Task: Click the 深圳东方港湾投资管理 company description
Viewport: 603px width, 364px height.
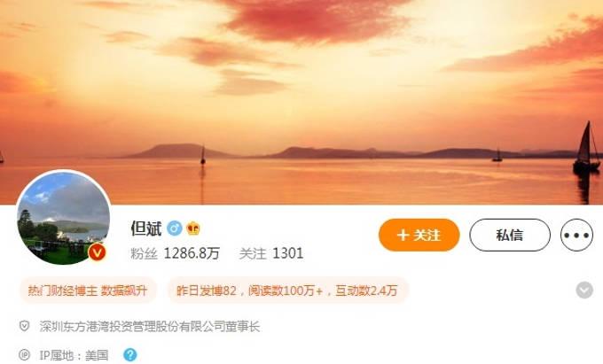Action: [x=150, y=327]
